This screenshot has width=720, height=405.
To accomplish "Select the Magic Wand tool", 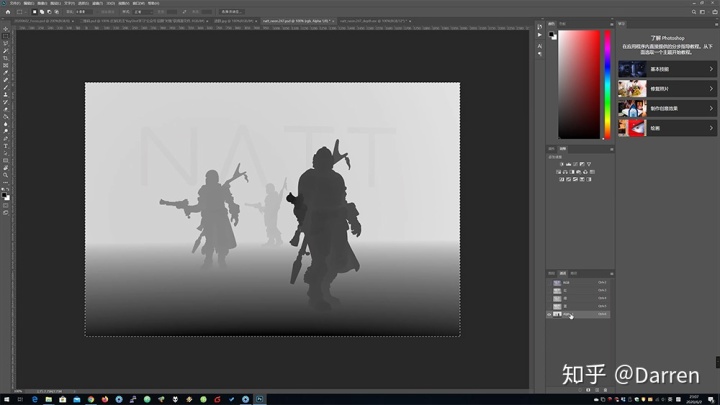I will point(6,51).
